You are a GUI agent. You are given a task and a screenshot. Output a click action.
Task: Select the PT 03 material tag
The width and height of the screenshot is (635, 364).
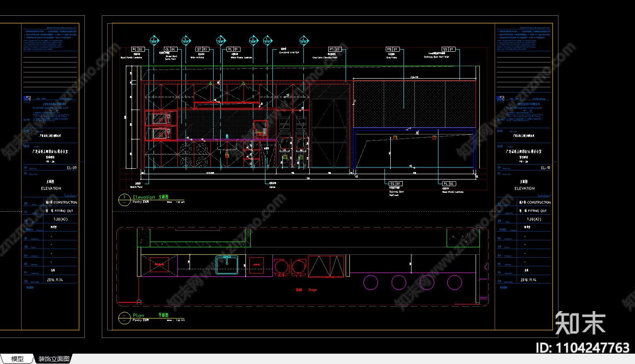pos(335,49)
